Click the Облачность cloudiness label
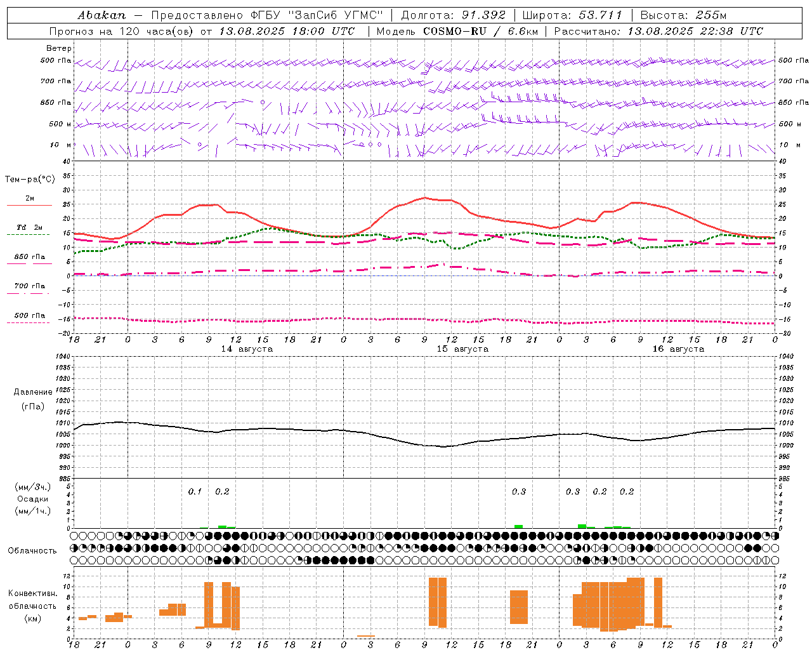 coord(32,550)
